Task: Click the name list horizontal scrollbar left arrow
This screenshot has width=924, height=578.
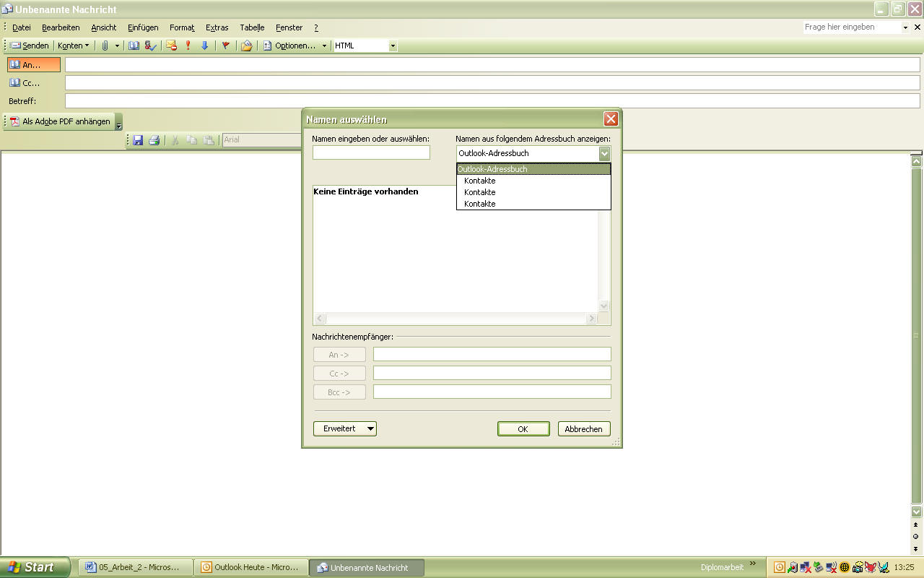Action: click(320, 319)
